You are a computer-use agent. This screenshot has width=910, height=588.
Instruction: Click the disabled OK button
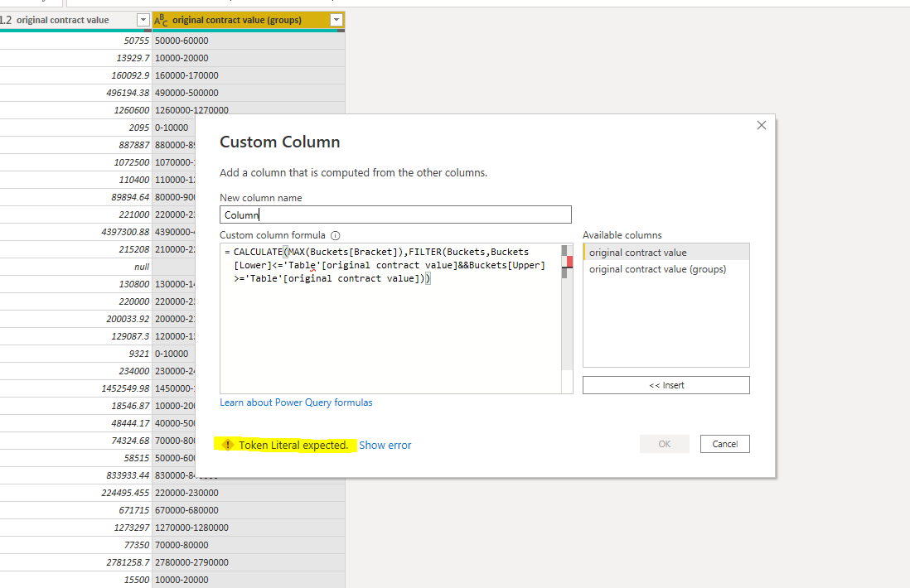coord(665,444)
